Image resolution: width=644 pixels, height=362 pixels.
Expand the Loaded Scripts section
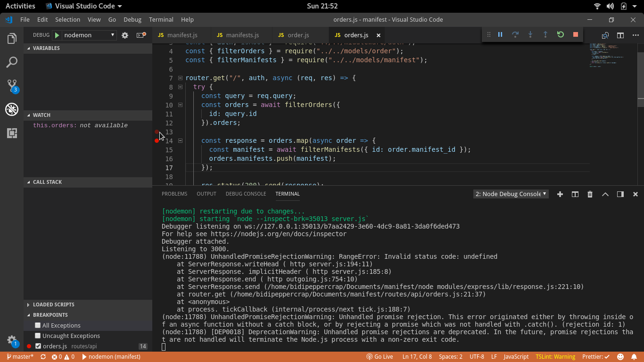pos(53,304)
